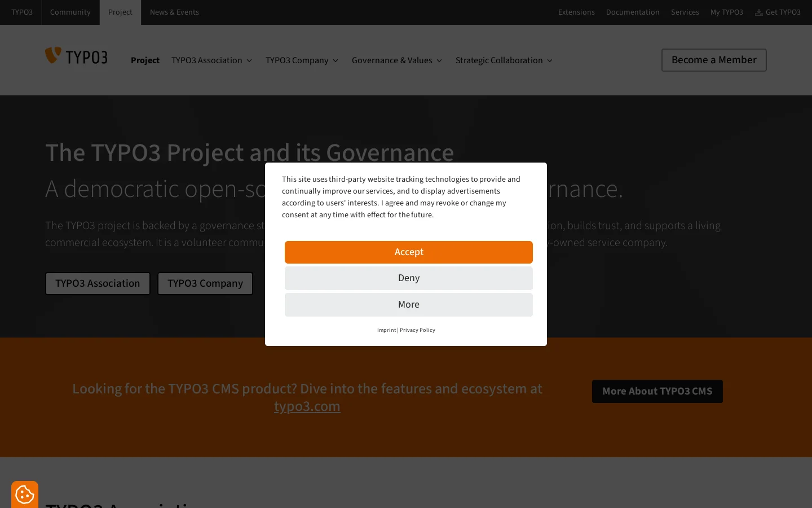Go to Extensions link

[576, 12]
